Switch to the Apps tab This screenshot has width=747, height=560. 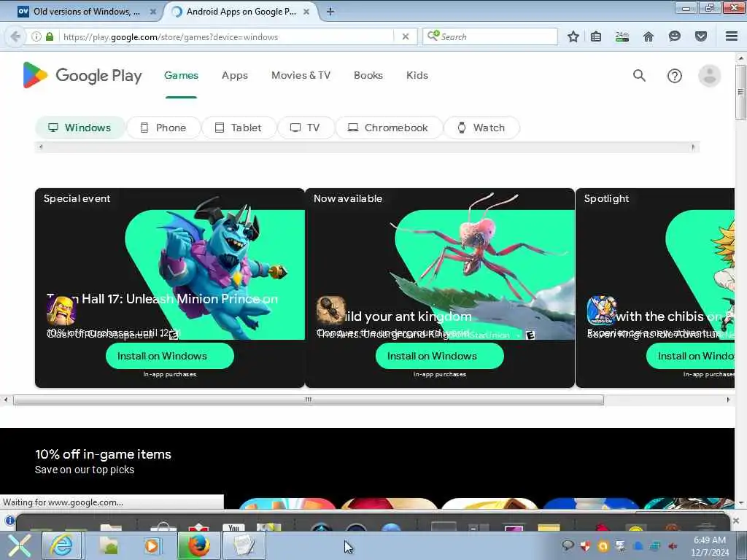pyautogui.click(x=235, y=75)
